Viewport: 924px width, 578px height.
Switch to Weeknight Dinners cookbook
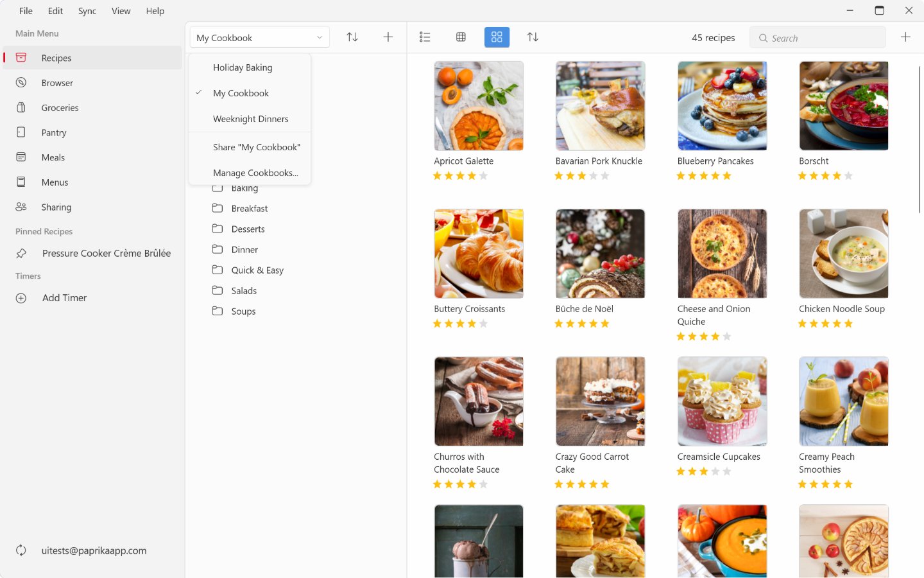250,119
